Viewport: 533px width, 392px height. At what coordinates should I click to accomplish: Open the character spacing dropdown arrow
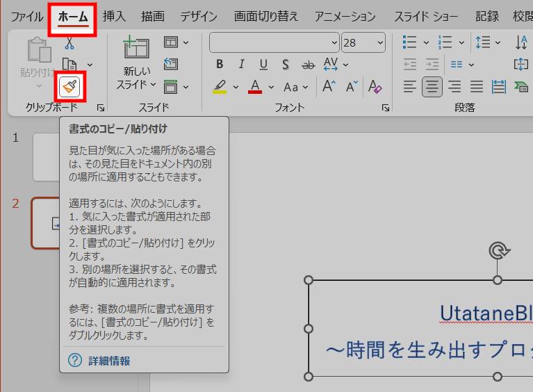click(x=345, y=65)
